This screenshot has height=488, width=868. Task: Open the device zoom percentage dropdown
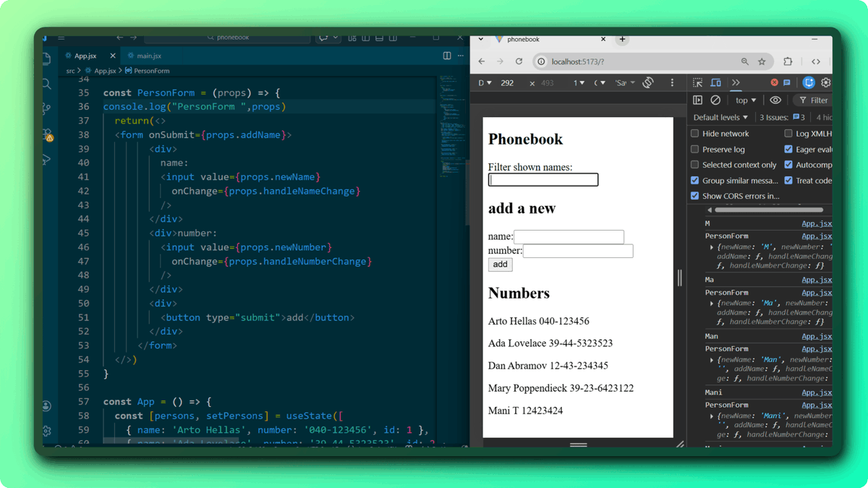point(579,82)
